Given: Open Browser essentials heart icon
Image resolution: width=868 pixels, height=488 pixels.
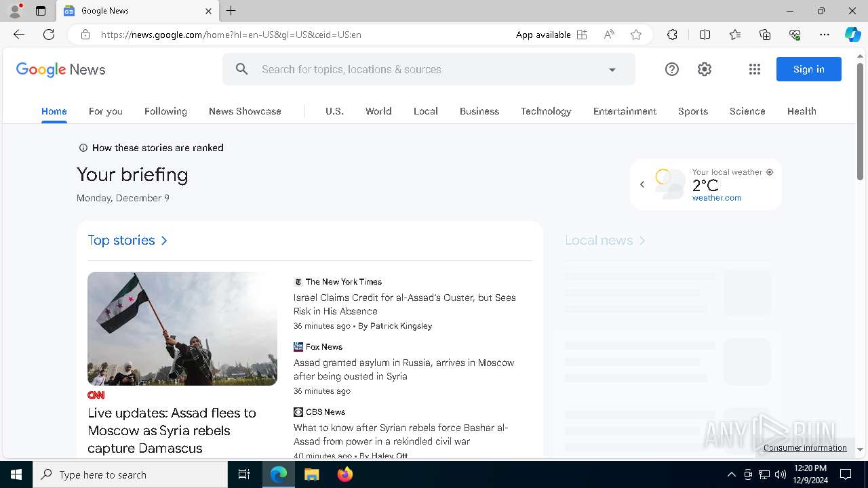Looking at the screenshot, I should tap(795, 35).
